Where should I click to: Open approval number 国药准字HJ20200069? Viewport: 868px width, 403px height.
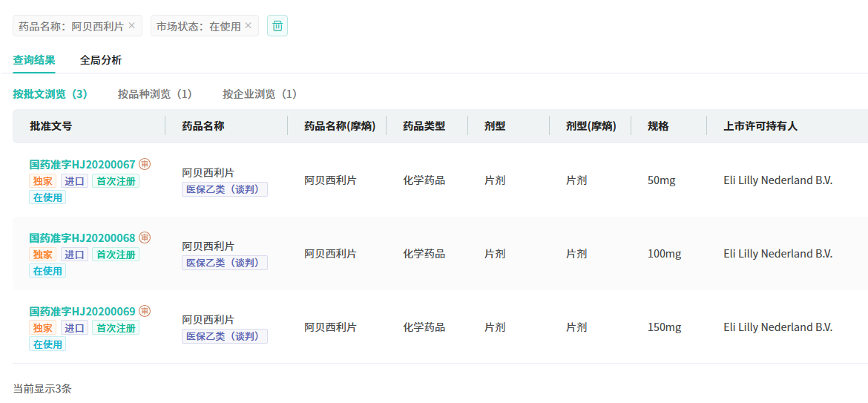[x=82, y=311]
